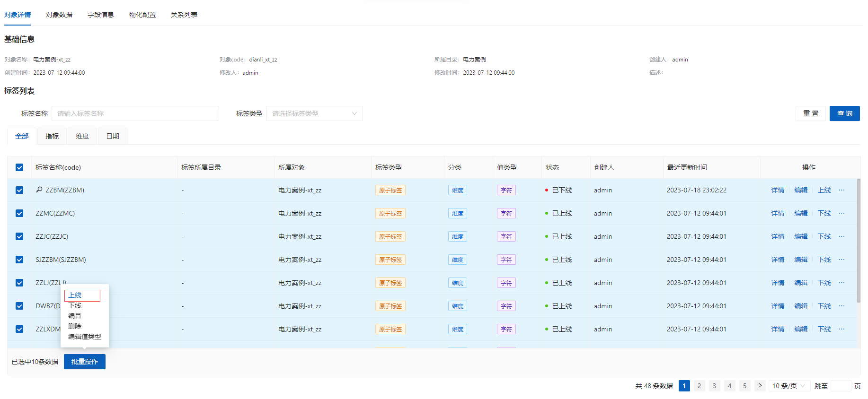
Task: Open more actions ellipsis for ZZJC row
Action: (x=841, y=236)
